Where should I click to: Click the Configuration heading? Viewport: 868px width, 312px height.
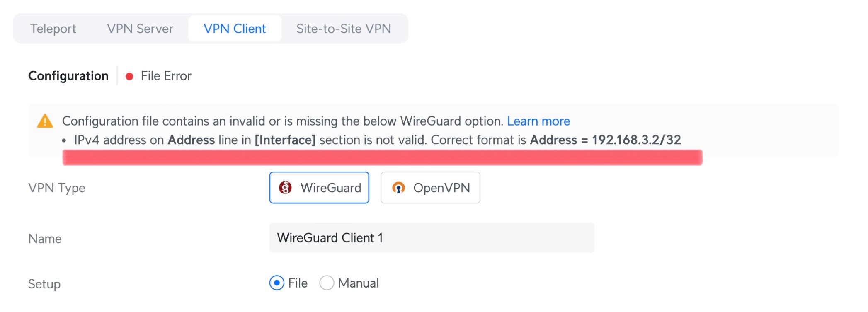point(68,76)
